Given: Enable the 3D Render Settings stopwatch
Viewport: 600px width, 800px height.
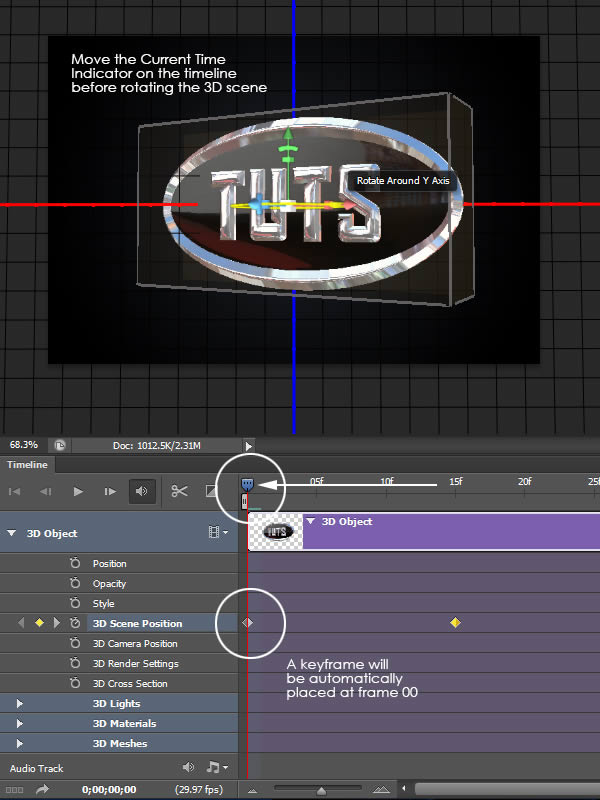Looking at the screenshot, I should click(75, 663).
